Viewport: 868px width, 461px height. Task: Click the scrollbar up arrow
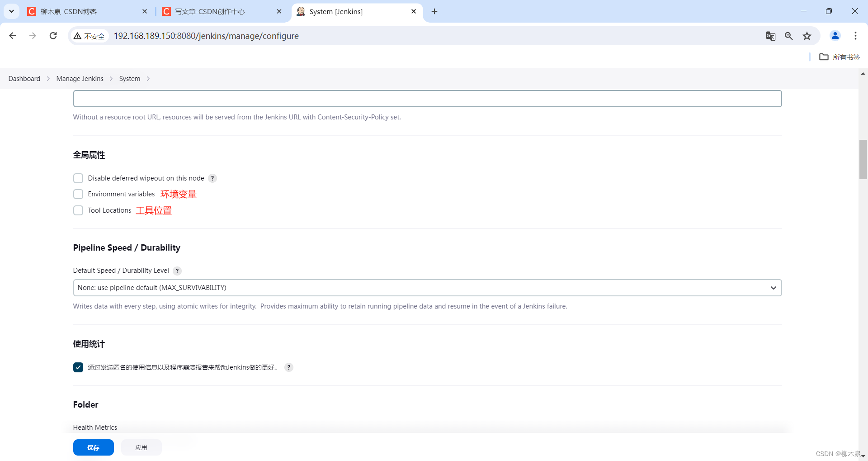(863, 73)
